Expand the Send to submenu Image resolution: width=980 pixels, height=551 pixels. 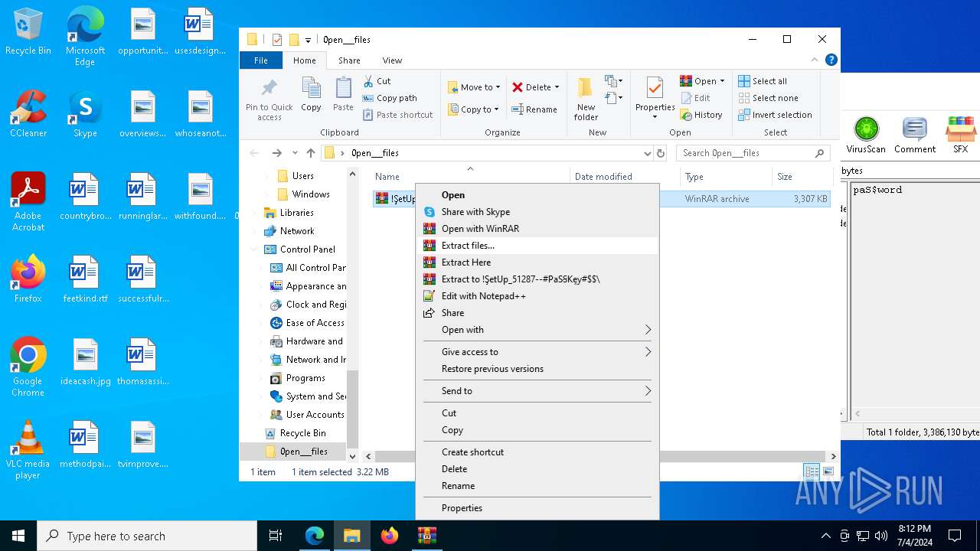(x=537, y=391)
